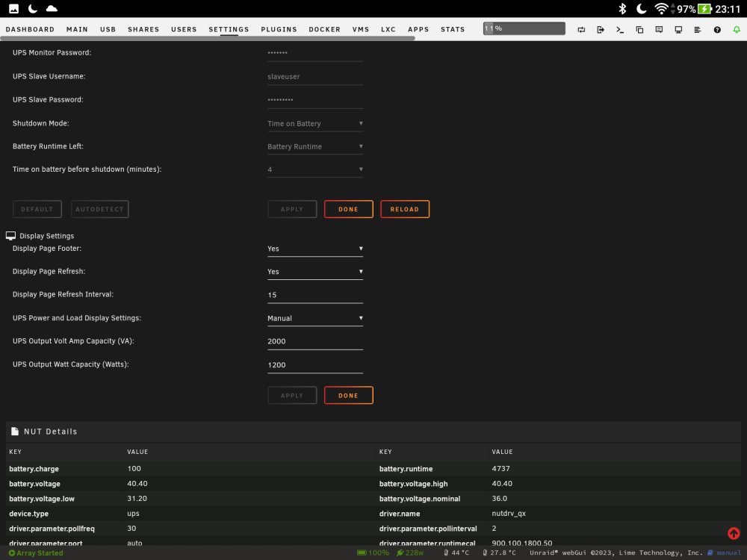The image size is (747, 560).
Task: Click the driver.name value nutdrv_qx
Action: click(508, 514)
